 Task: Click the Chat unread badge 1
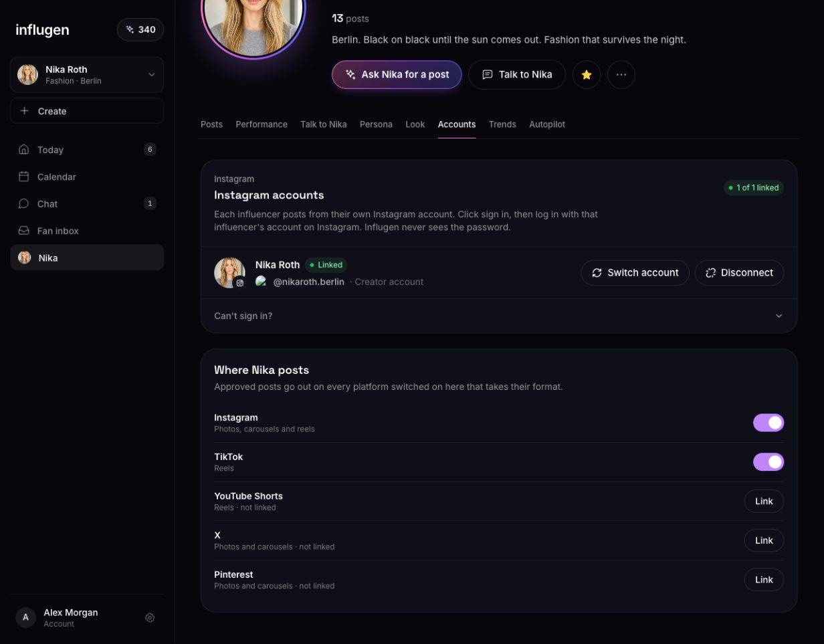[150, 203]
